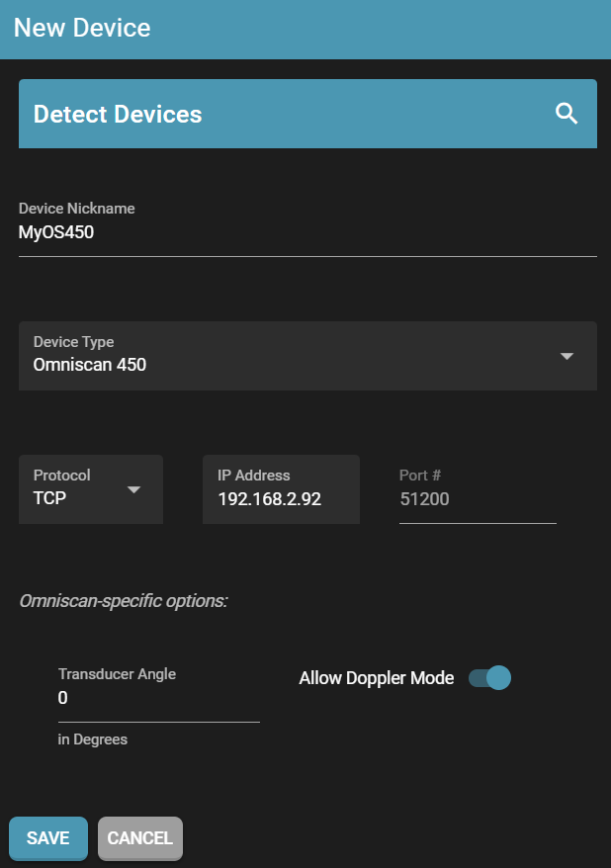The image size is (611, 868).
Task: Click the Port # field showing 51200
Action: (x=477, y=499)
